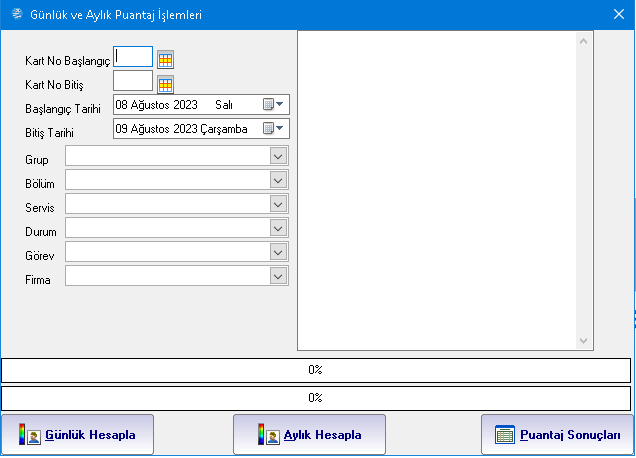636x458 pixels.
Task: Expand the Durum dropdown
Action: coord(278,227)
